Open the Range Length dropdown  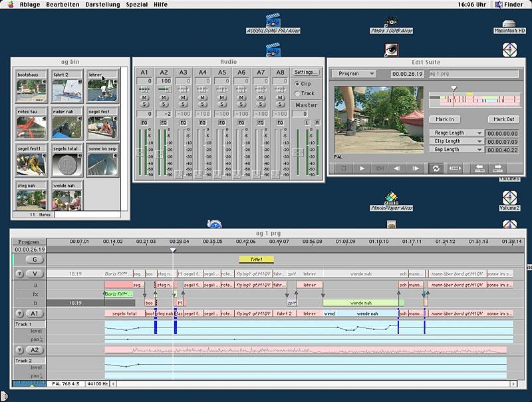(456, 133)
